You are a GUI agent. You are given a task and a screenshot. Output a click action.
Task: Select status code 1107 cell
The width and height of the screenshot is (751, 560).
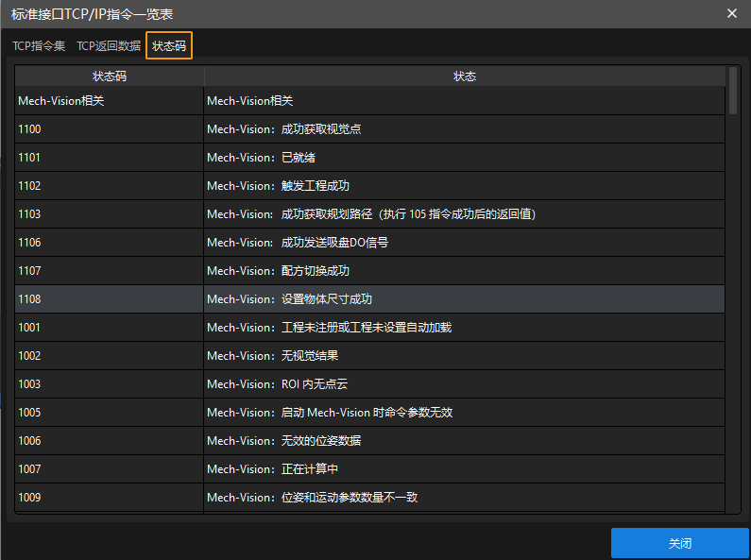pos(109,271)
